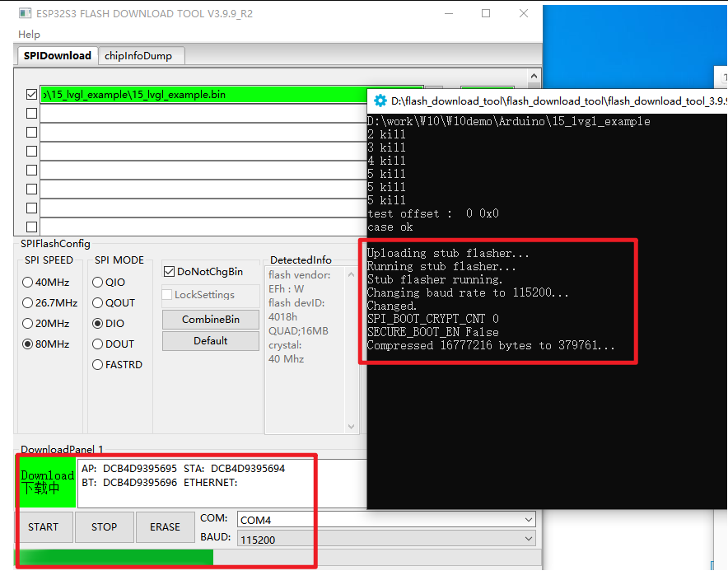Open the COM port dropdown
This screenshot has height=580, width=728.
tap(527, 520)
